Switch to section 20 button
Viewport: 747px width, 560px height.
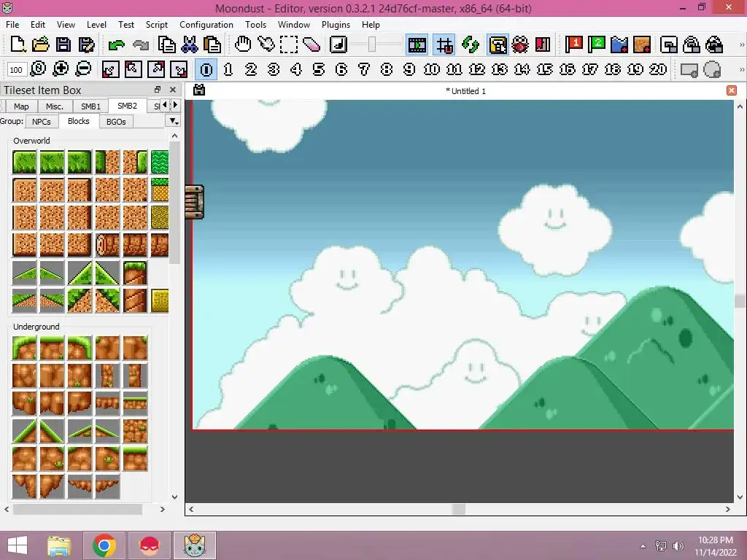coord(658,69)
